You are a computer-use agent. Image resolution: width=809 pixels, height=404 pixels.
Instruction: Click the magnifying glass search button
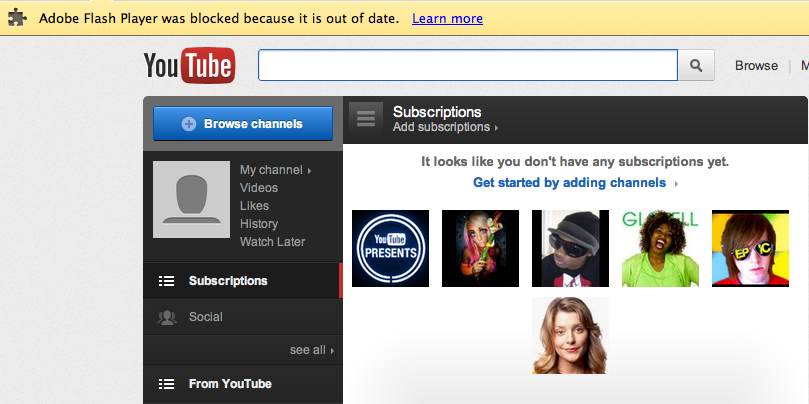click(x=696, y=66)
